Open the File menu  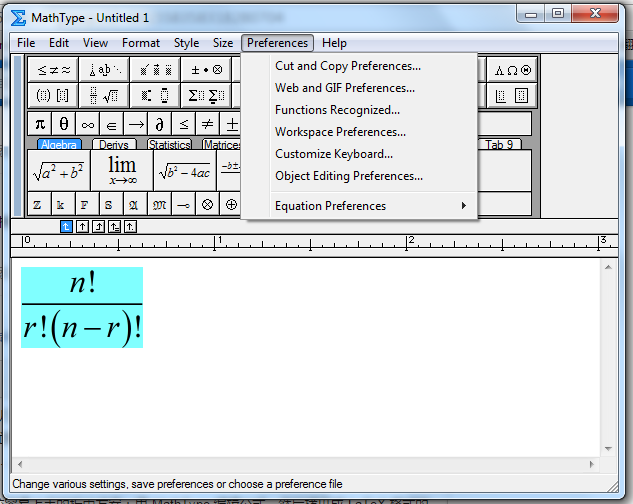[26, 43]
